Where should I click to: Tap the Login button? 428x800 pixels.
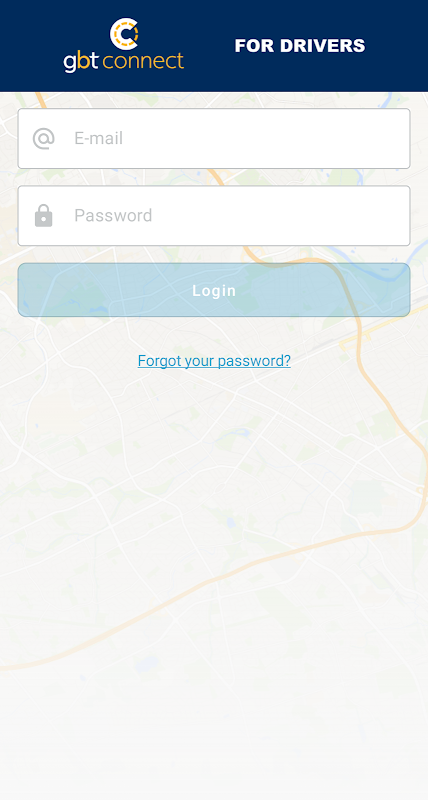tap(214, 290)
